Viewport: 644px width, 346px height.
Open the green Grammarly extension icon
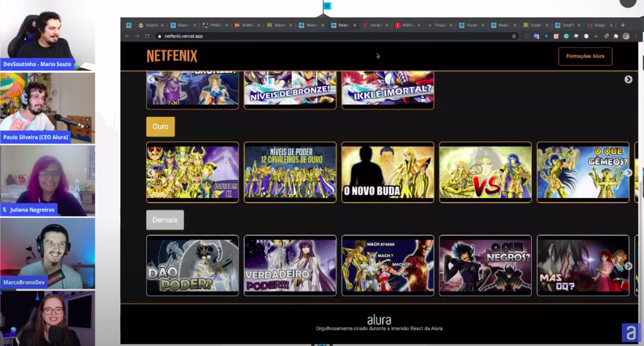click(566, 36)
